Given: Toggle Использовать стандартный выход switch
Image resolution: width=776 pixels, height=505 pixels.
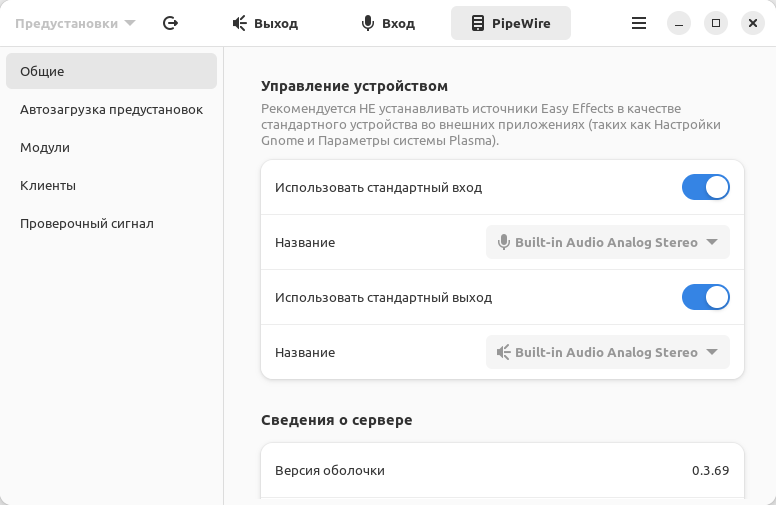Looking at the screenshot, I should 706,297.
